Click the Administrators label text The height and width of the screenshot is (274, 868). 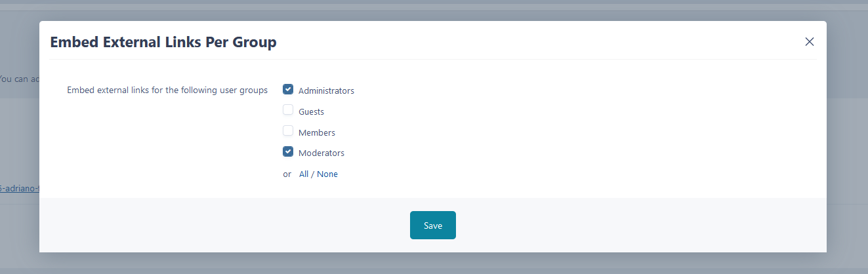(x=326, y=91)
